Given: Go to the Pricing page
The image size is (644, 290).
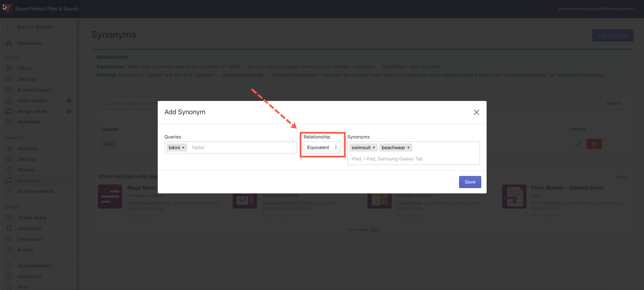Looking at the screenshot, I should tap(25, 250).
